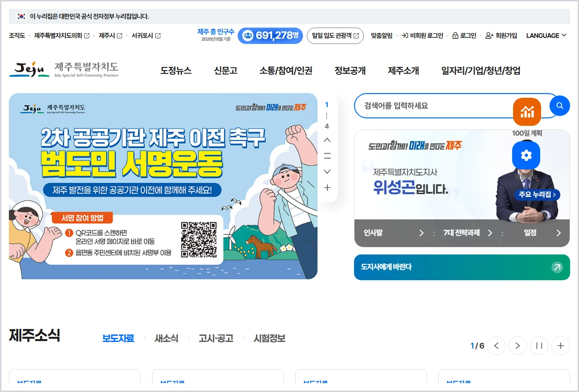579x392 pixels.
Task: Click the 서명운동 main banner image
Action: click(x=163, y=186)
